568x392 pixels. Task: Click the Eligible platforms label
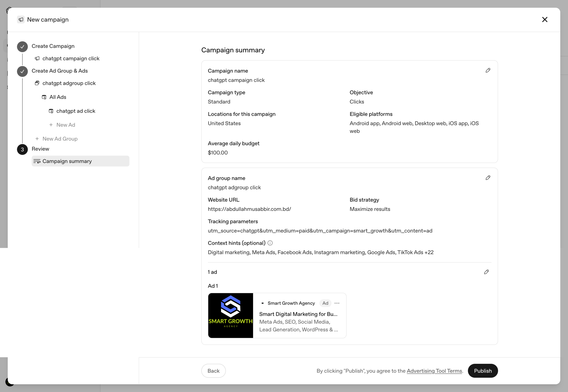pos(371,114)
